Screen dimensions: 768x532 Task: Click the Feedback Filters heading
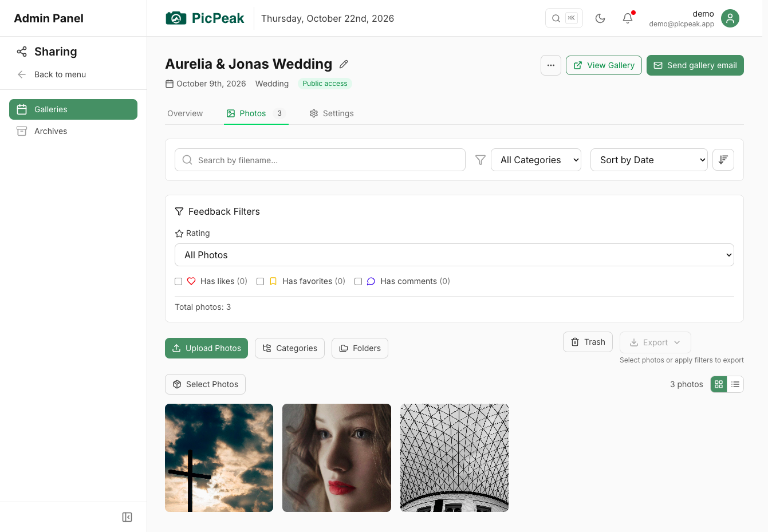point(224,211)
